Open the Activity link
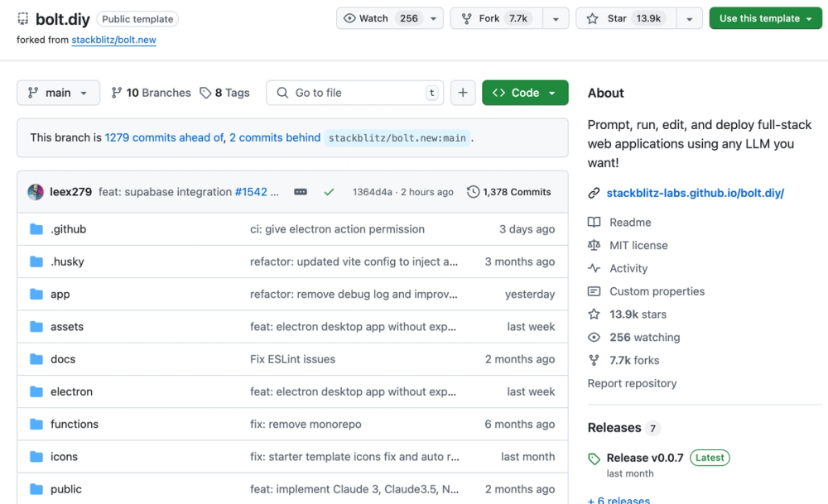 [628, 268]
